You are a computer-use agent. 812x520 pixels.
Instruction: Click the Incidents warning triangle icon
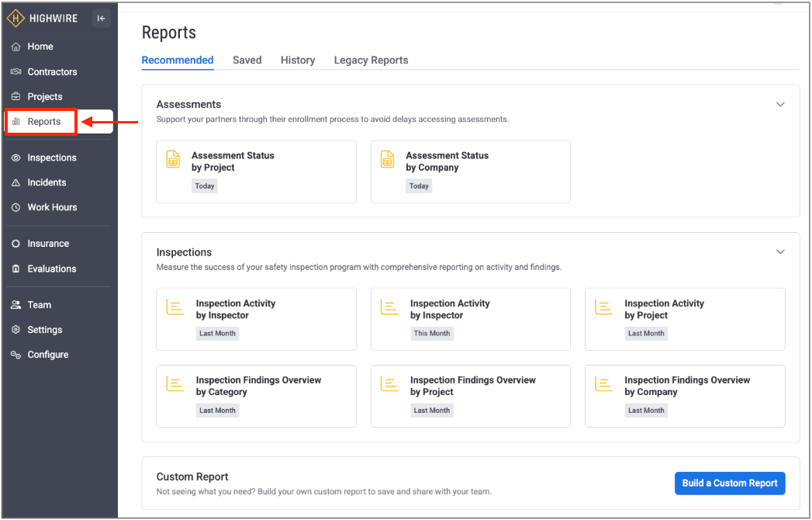(x=16, y=182)
